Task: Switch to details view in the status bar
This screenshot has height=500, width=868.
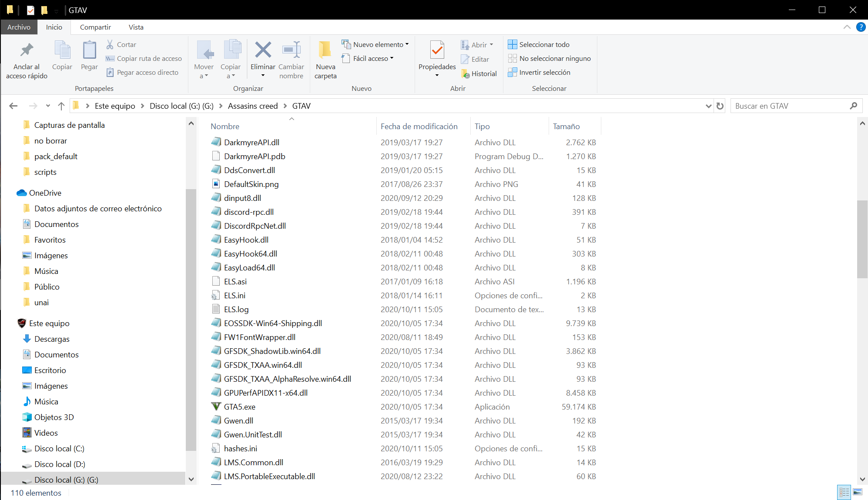Action: 844,492
